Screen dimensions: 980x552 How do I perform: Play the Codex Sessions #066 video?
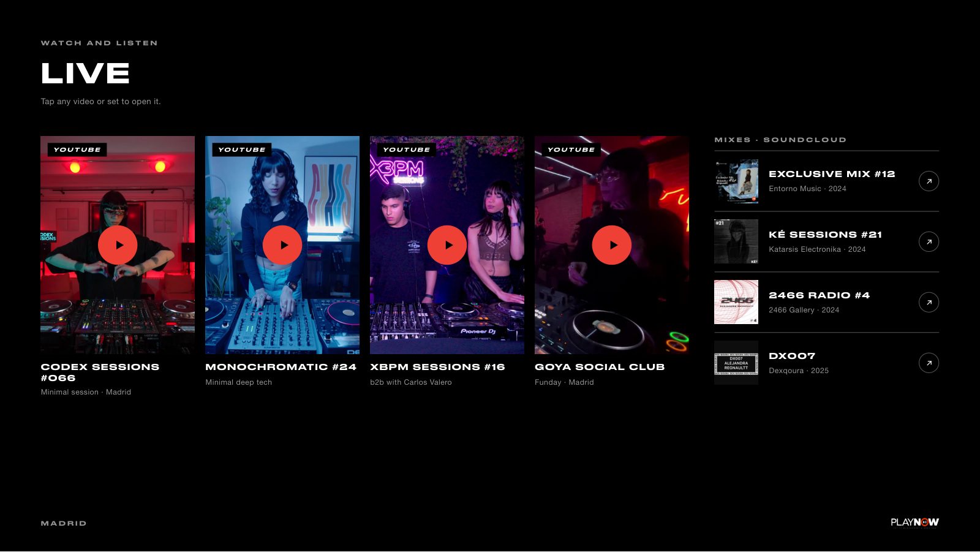click(118, 245)
